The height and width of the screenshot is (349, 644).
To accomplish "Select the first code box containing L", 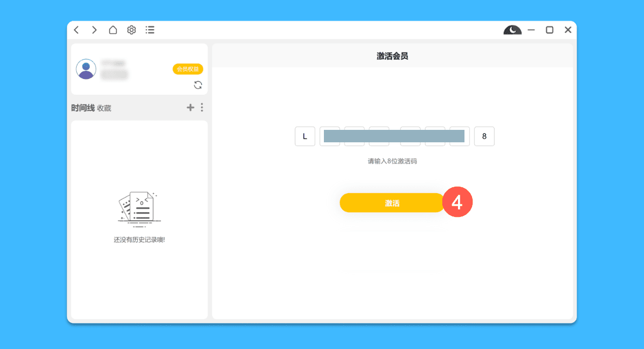I will [x=305, y=136].
